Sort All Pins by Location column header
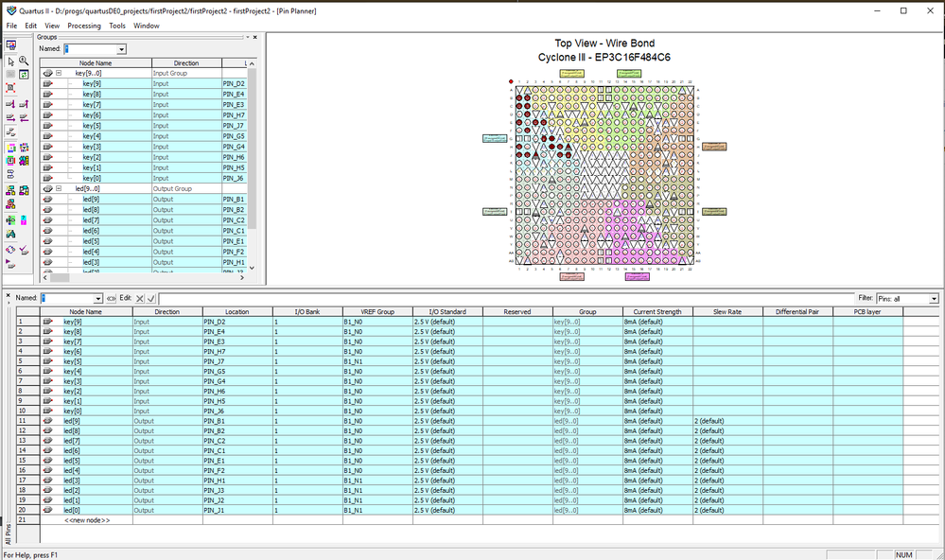This screenshot has width=945, height=560. click(x=236, y=311)
